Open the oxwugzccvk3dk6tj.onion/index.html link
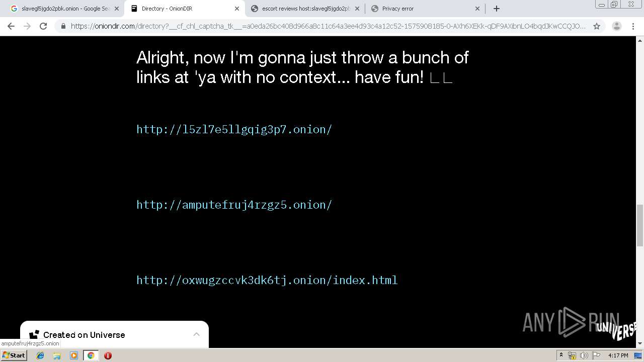Viewport: 644px width, 362px height. (267, 280)
